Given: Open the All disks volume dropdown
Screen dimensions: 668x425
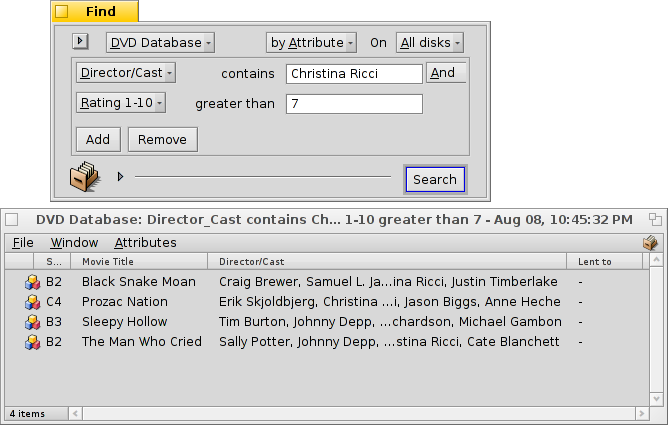Looking at the screenshot, I should click(430, 43).
